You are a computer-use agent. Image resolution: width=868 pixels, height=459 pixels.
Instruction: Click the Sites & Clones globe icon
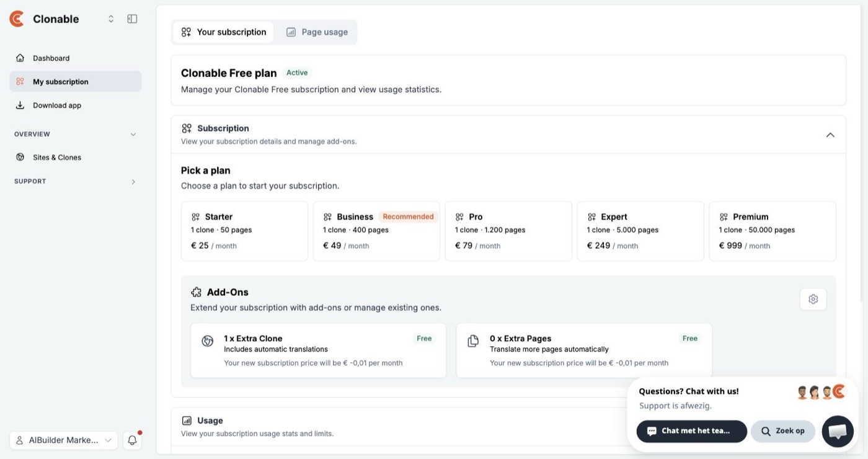click(20, 157)
